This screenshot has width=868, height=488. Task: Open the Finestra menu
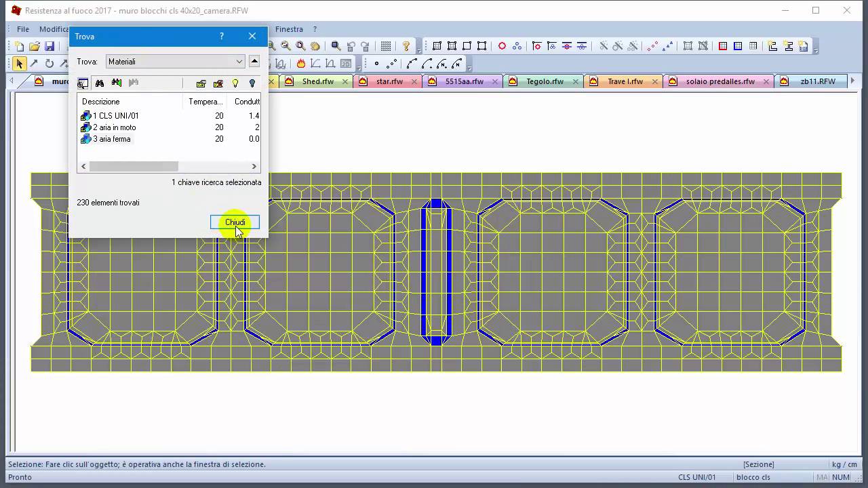pos(289,29)
